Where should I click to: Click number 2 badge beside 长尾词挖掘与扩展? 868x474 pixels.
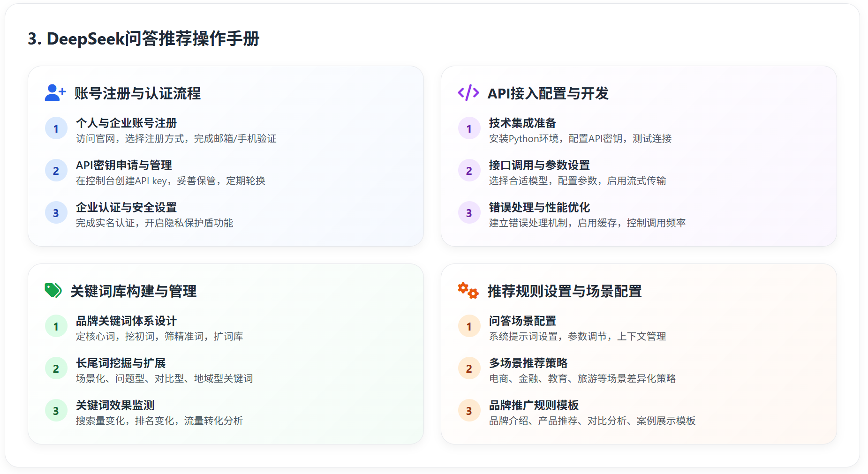[x=56, y=369]
